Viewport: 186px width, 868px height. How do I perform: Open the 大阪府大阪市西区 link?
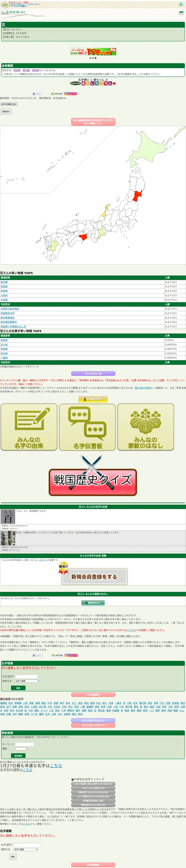tap(10, 309)
